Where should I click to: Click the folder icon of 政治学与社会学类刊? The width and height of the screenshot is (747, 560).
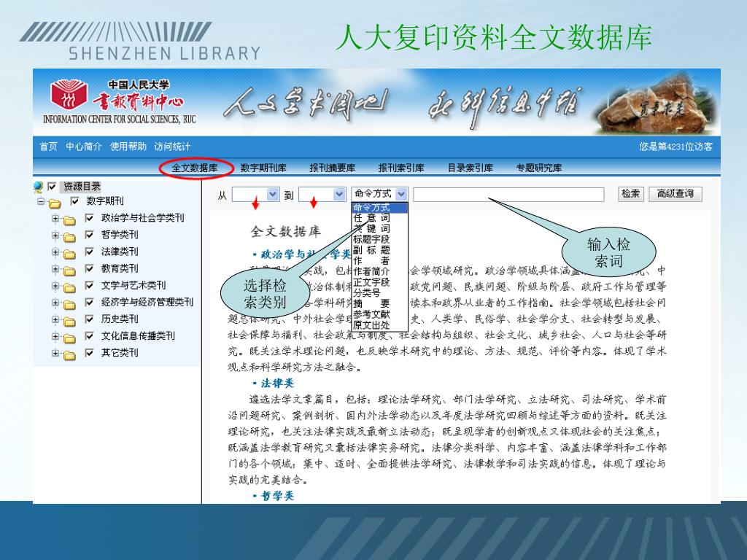point(70,220)
